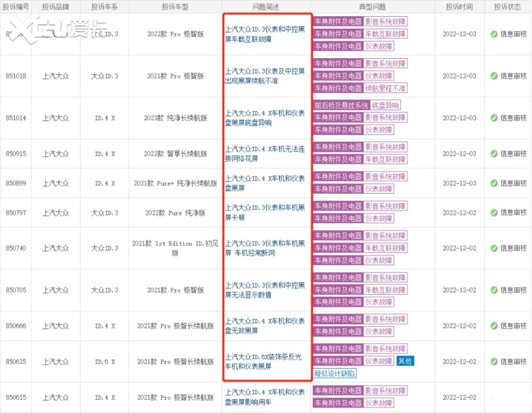The image size is (532, 413).
Task: Click green status icon for complaint 850615
Action: [494, 397]
